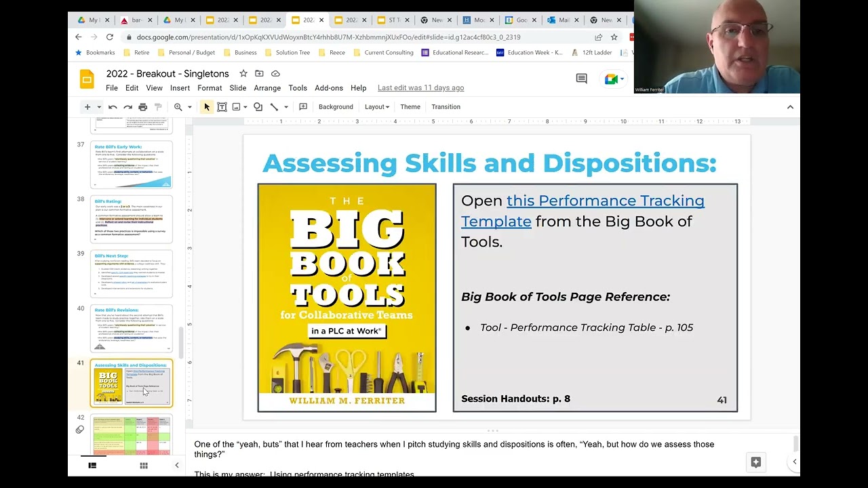Image resolution: width=868 pixels, height=488 pixels.
Task: Click the move to folder icon
Action: pyautogui.click(x=259, y=73)
